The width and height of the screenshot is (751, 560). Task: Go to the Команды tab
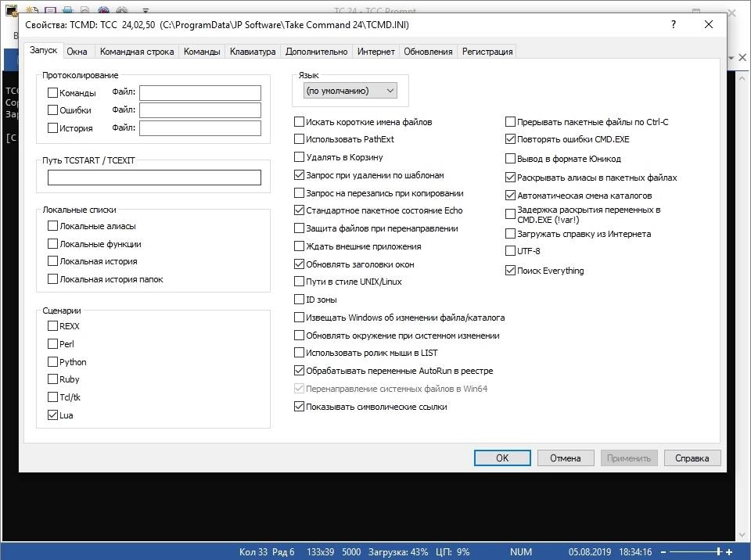(x=202, y=52)
